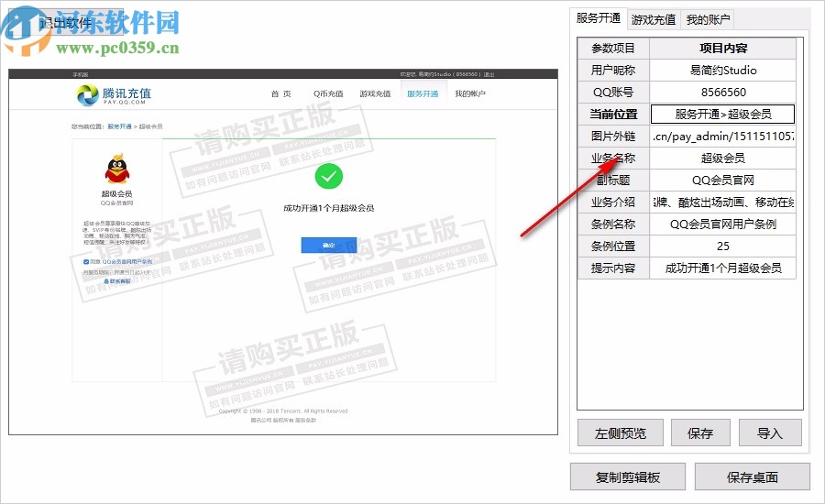The image size is (825, 504).
Task: Click the 腾讯充值 logo in preview
Action: pyautogui.click(x=114, y=94)
